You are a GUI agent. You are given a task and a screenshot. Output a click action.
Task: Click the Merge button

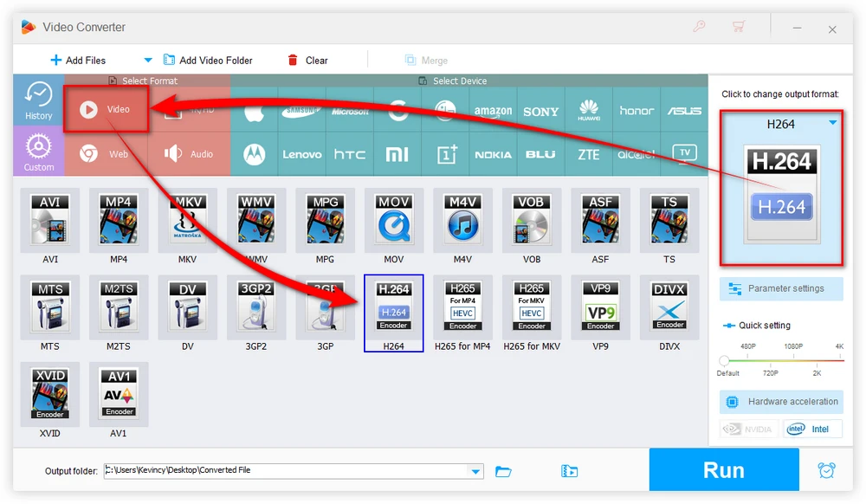coord(426,60)
